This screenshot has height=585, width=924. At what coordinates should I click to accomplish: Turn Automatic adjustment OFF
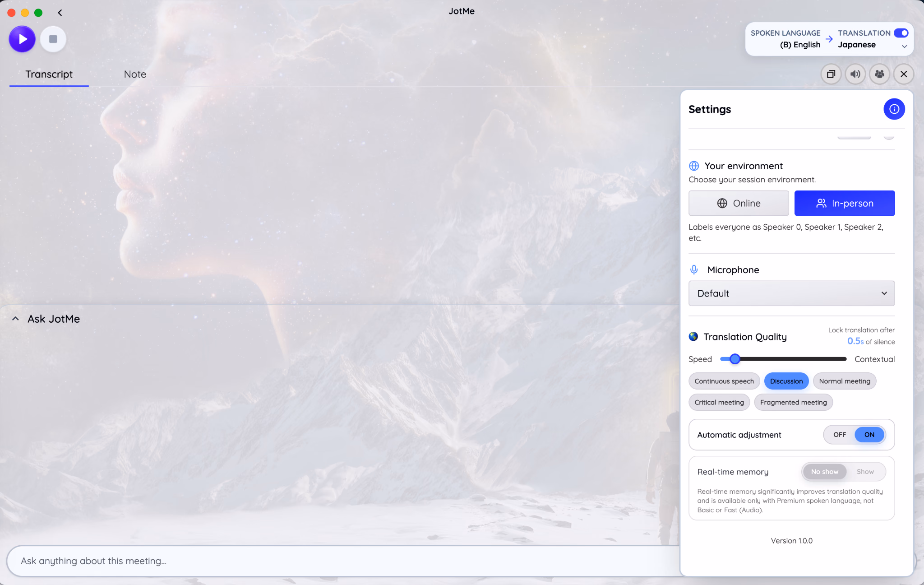point(839,435)
